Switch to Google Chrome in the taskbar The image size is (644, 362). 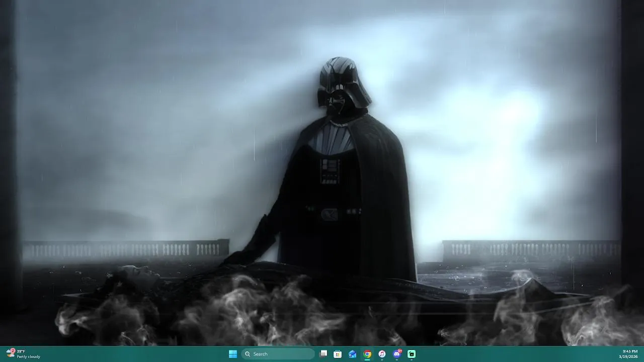pos(367,354)
